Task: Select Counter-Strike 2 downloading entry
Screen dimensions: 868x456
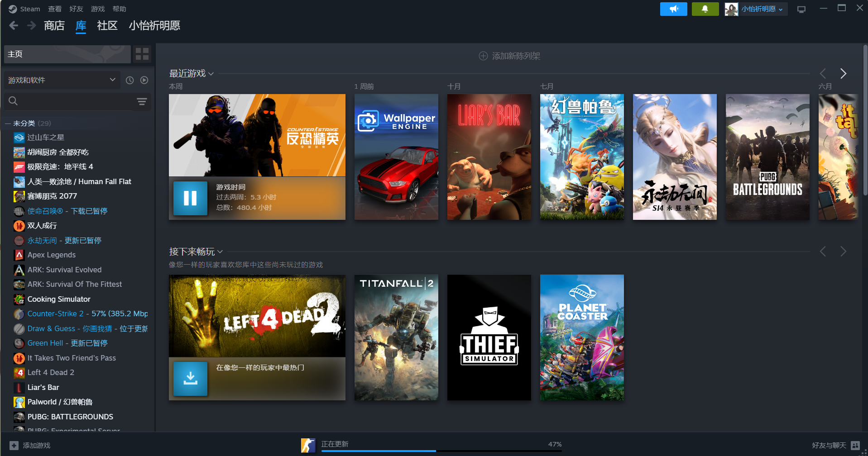Action: pos(81,314)
